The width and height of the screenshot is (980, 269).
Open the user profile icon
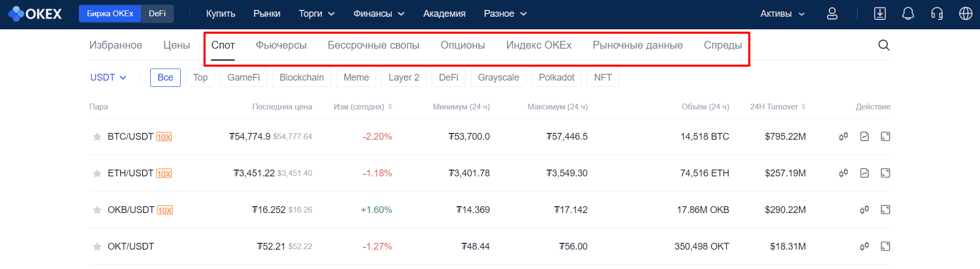[x=832, y=14]
